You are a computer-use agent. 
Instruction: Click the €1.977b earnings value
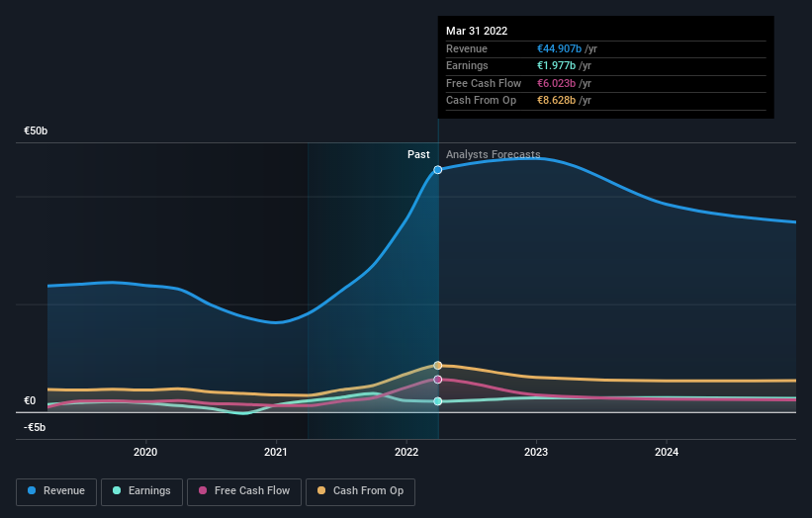pyautogui.click(x=556, y=65)
